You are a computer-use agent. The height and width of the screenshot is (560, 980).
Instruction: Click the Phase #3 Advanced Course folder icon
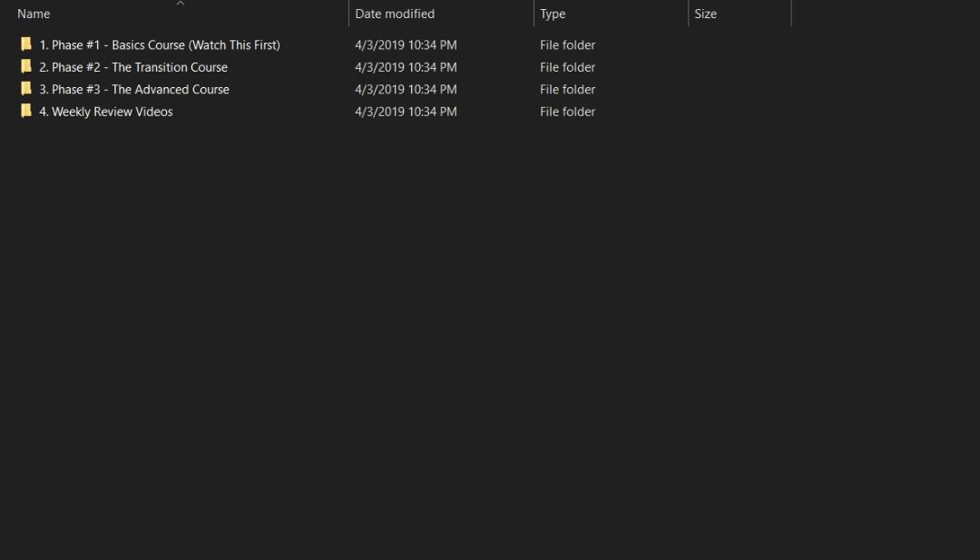(x=26, y=89)
